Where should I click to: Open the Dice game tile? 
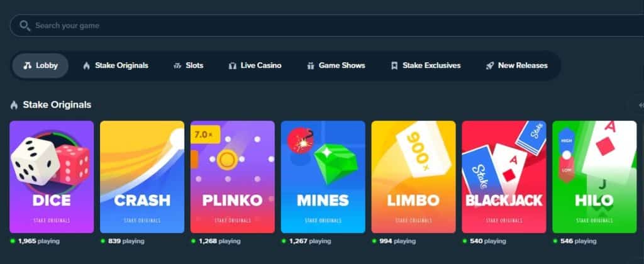click(52, 177)
